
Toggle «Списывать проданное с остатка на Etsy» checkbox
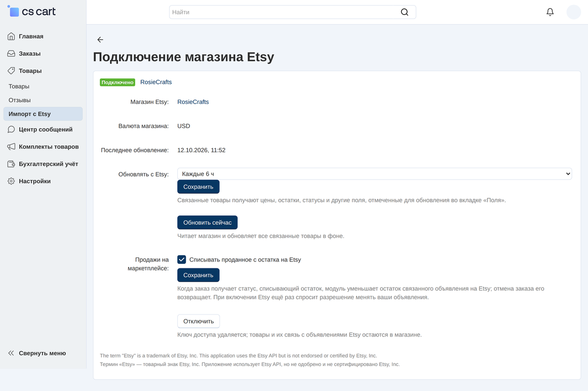[182, 260]
